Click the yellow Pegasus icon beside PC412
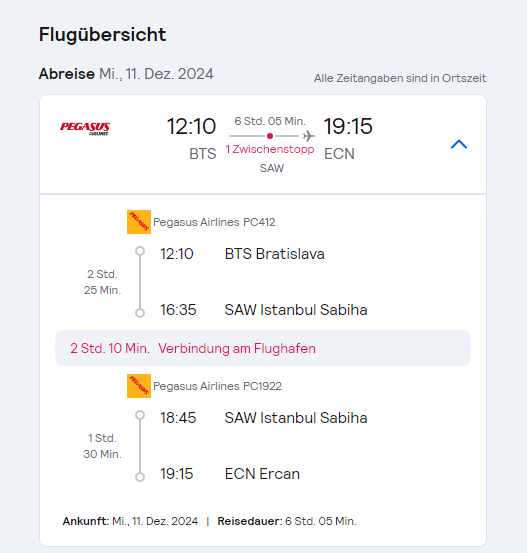527x553 pixels. point(139,222)
